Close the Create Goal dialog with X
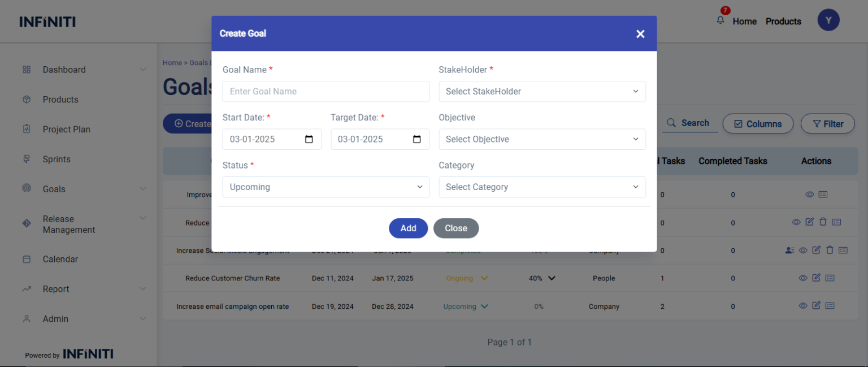The image size is (868, 367). (640, 34)
